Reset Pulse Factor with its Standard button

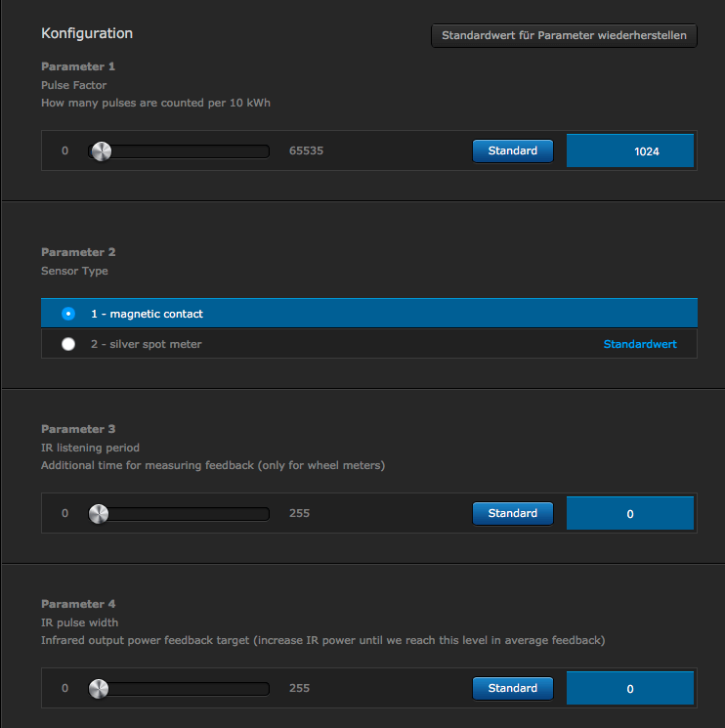(x=512, y=151)
